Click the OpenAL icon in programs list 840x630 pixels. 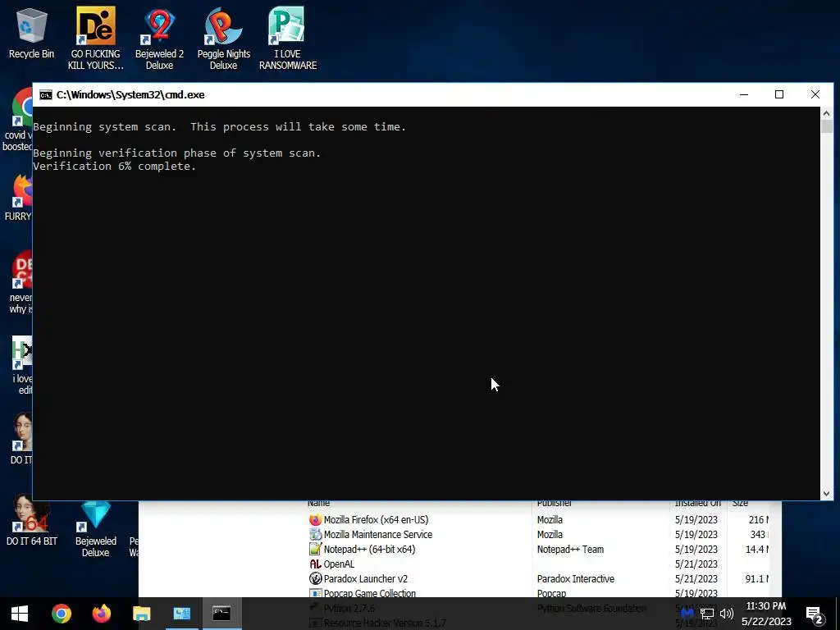[x=316, y=564]
